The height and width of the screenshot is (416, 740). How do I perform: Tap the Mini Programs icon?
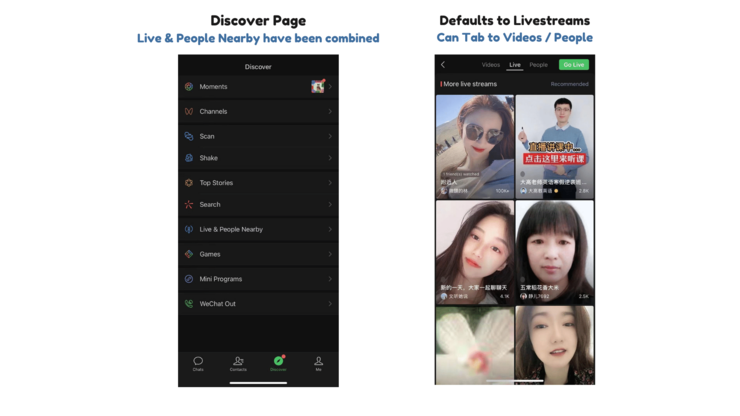click(x=189, y=279)
